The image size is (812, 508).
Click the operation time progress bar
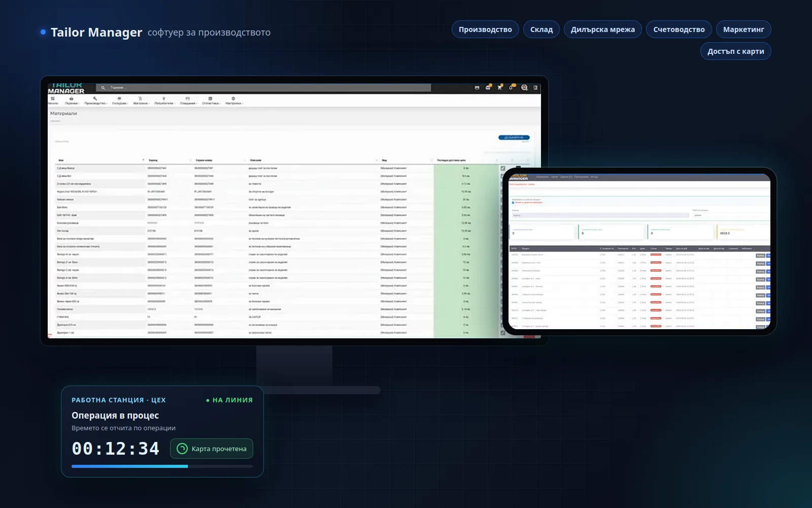(x=162, y=466)
